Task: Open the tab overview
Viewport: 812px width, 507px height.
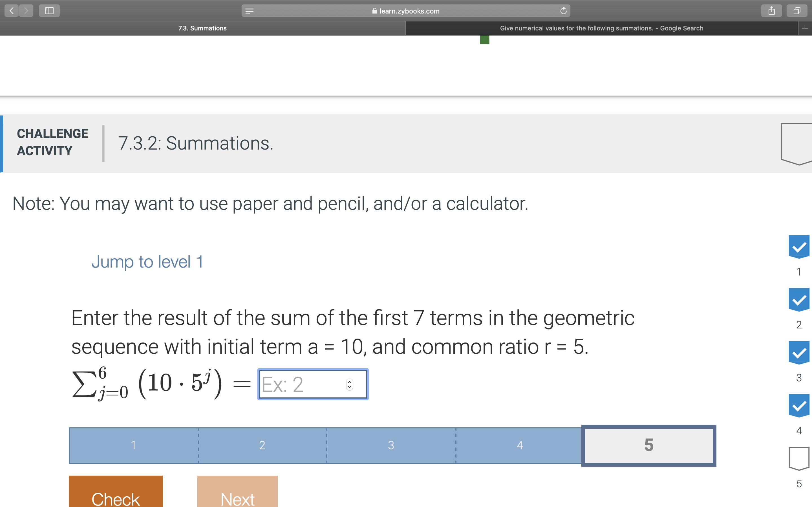Action: click(x=796, y=11)
